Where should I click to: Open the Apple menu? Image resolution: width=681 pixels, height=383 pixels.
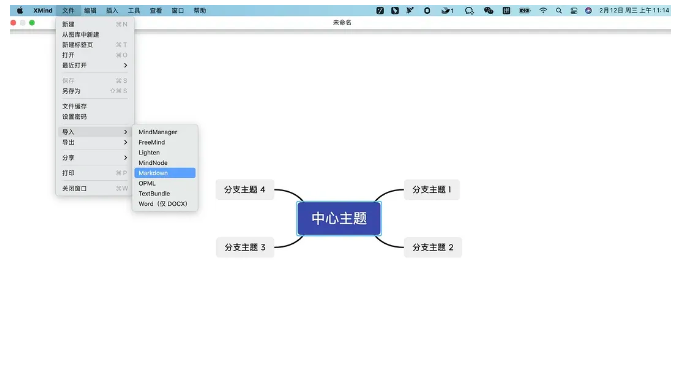(20, 10)
